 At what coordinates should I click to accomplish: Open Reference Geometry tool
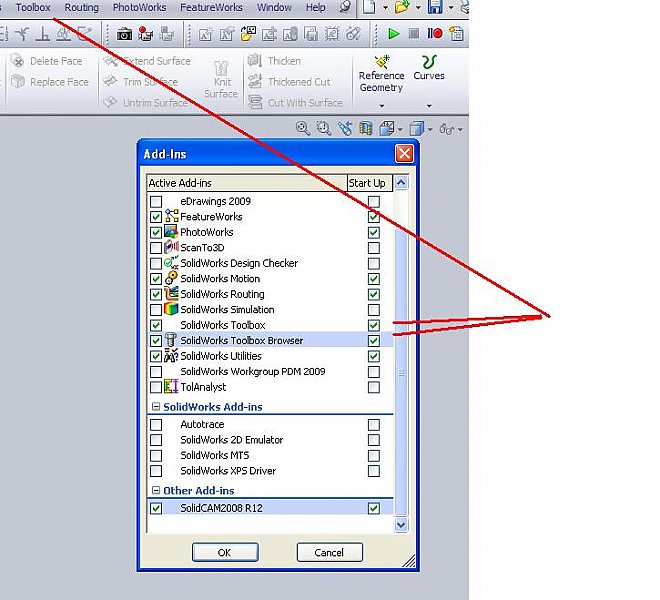click(381, 74)
